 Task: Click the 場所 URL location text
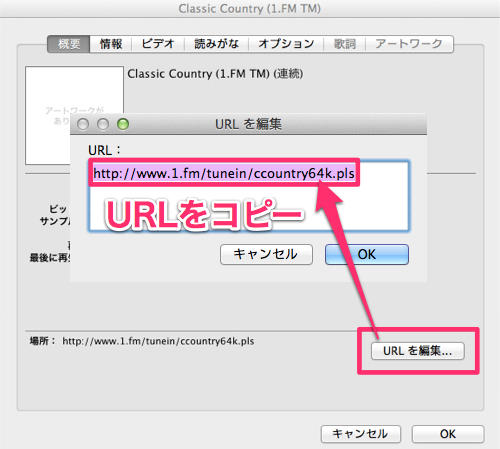[158, 341]
